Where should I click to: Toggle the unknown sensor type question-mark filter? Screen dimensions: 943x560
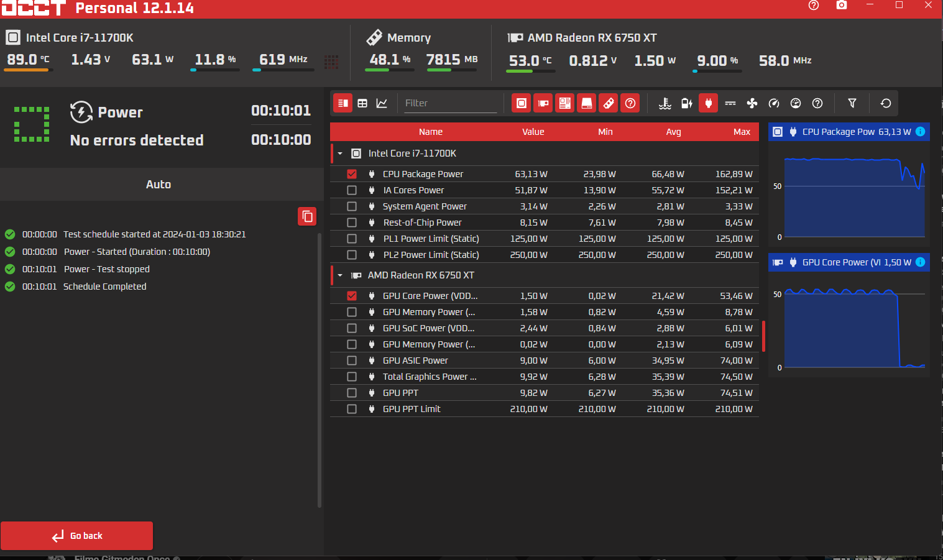pyautogui.click(x=817, y=103)
